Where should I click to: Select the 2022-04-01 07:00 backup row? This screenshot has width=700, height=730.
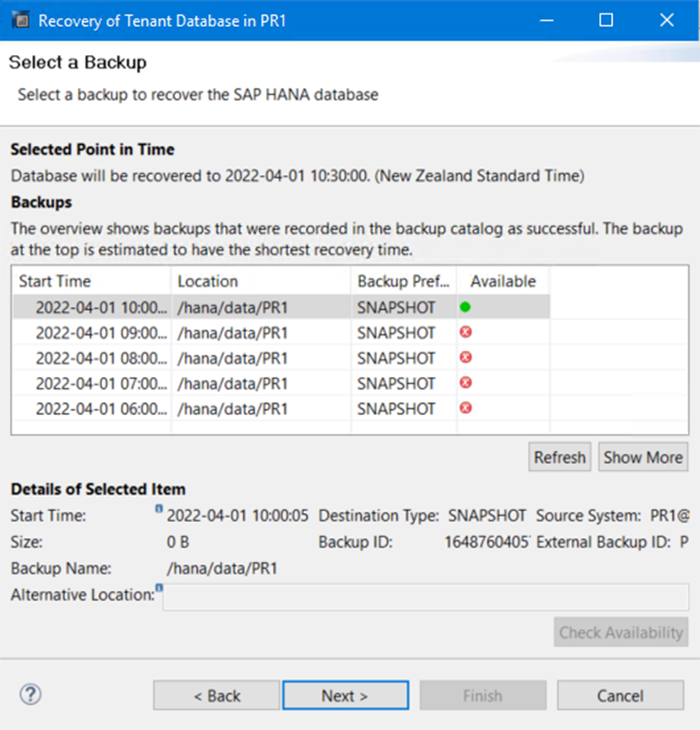[x=282, y=383]
